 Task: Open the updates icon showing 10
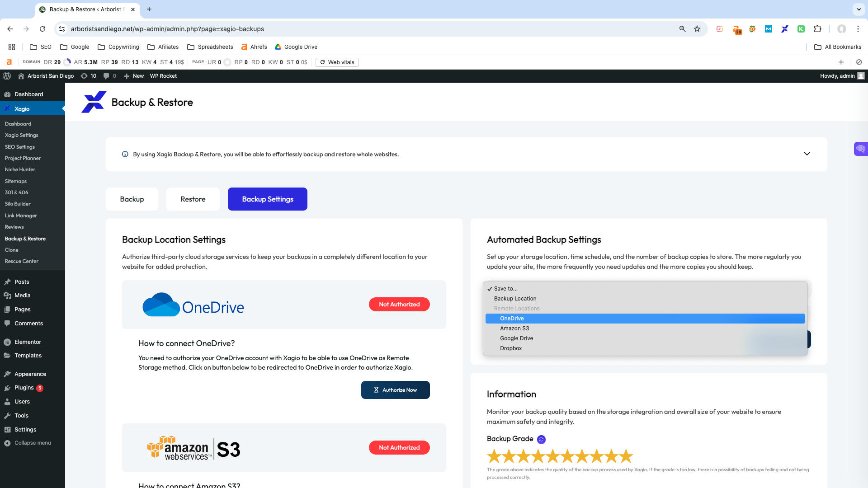[89, 76]
